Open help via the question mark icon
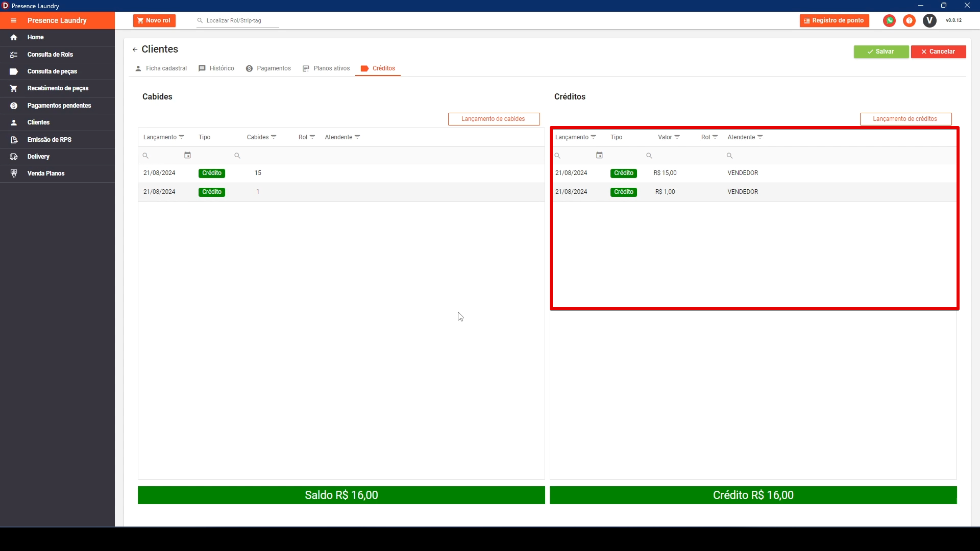The image size is (980, 551). click(x=909, y=21)
